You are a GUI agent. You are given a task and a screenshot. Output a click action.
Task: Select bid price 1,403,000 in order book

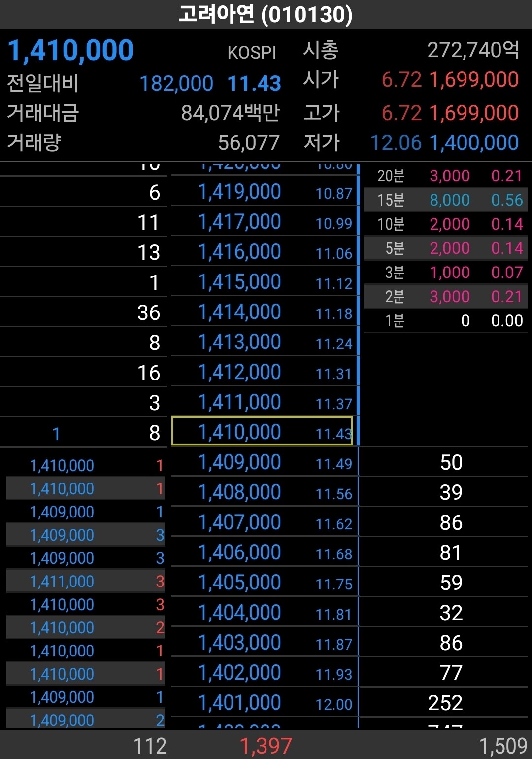[239, 643]
